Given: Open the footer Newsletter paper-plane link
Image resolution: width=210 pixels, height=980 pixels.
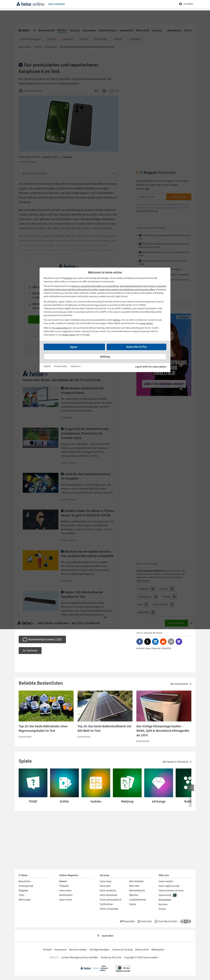Looking at the screenshot, I should click(x=127, y=921).
